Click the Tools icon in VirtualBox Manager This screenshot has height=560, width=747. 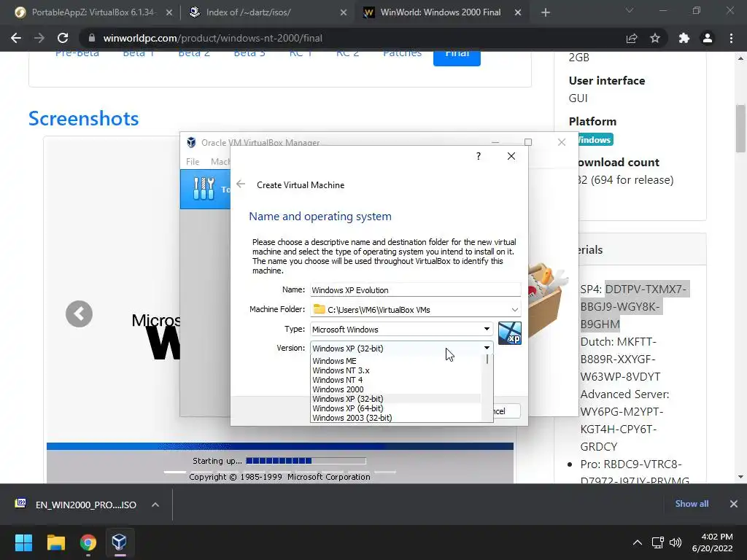[204, 189]
